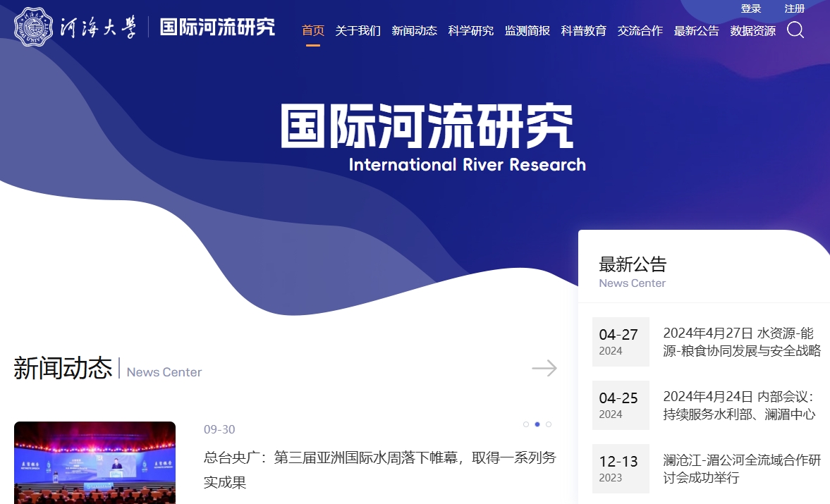Click the 登录 login link
This screenshot has height=504, width=830.
[751, 8]
